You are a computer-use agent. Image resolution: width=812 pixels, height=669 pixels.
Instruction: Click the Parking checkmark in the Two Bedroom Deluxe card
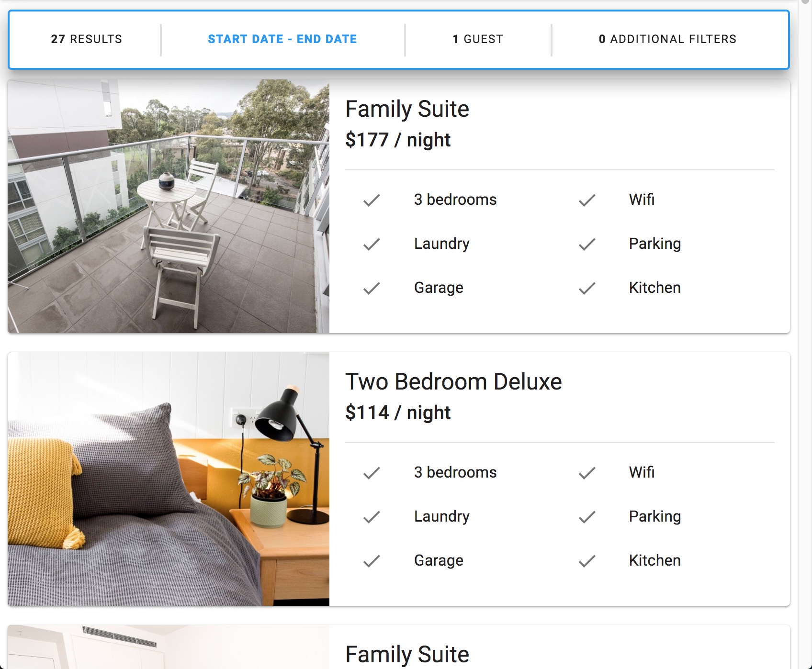(587, 517)
